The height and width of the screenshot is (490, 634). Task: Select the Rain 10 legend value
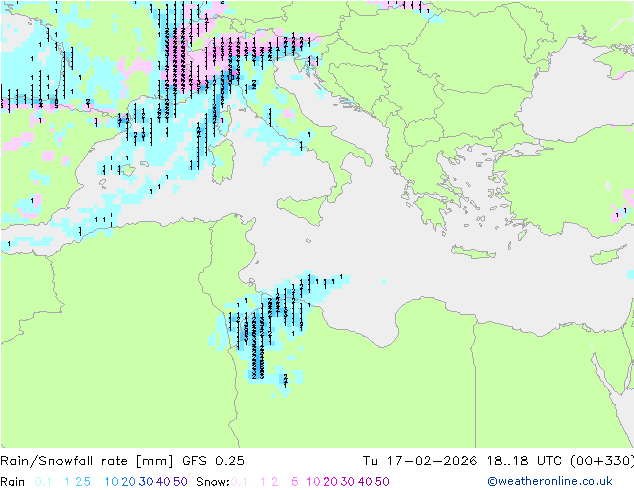click(112, 482)
